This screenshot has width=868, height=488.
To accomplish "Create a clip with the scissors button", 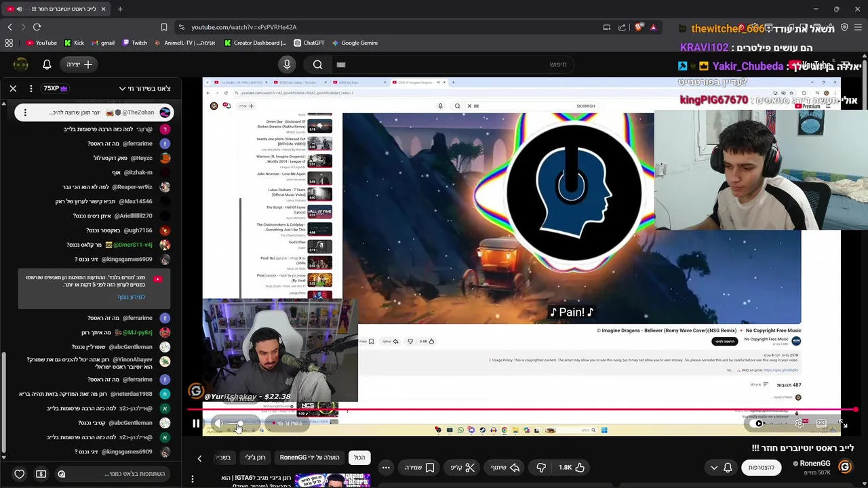I will (461, 467).
